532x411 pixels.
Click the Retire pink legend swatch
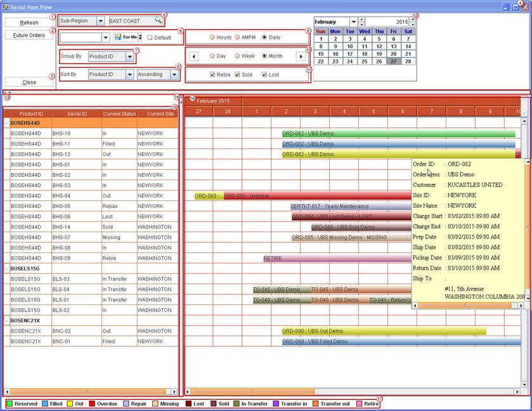tap(360, 403)
